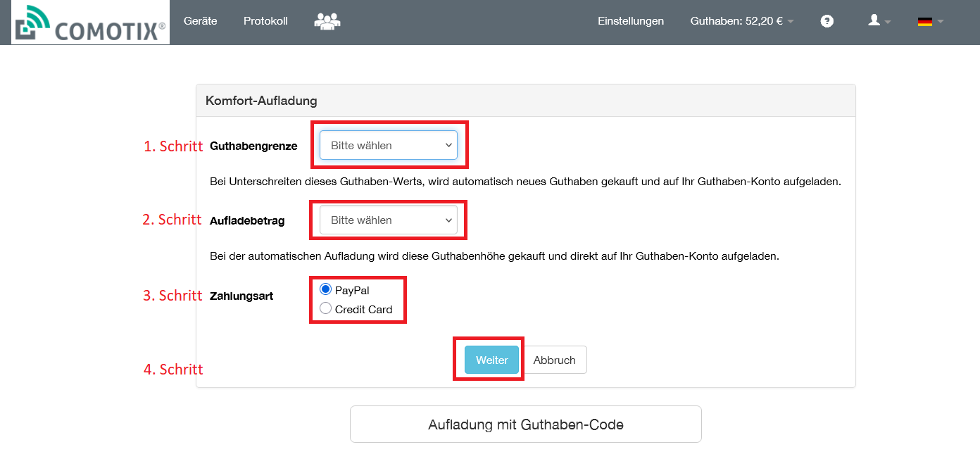This screenshot has height=466, width=980.
Task: Open Einstellungen in the top bar
Action: click(631, 21)
